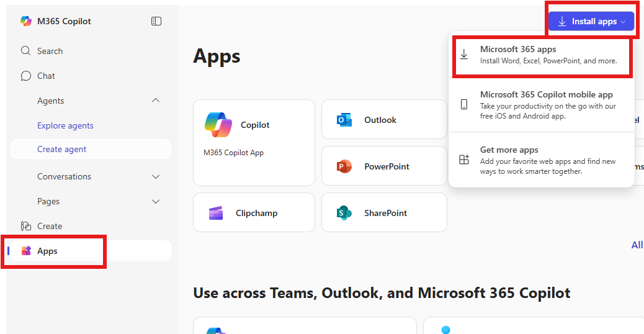This screenshot has height=334, width=644.
Task: Open the Copilot app tile
Action: (x=254, y=142)
